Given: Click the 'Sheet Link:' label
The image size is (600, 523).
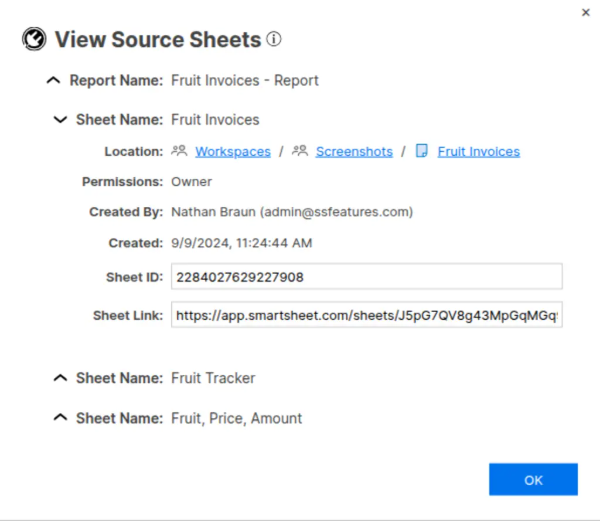Looking at the screenshot, I should coord(128,315).
